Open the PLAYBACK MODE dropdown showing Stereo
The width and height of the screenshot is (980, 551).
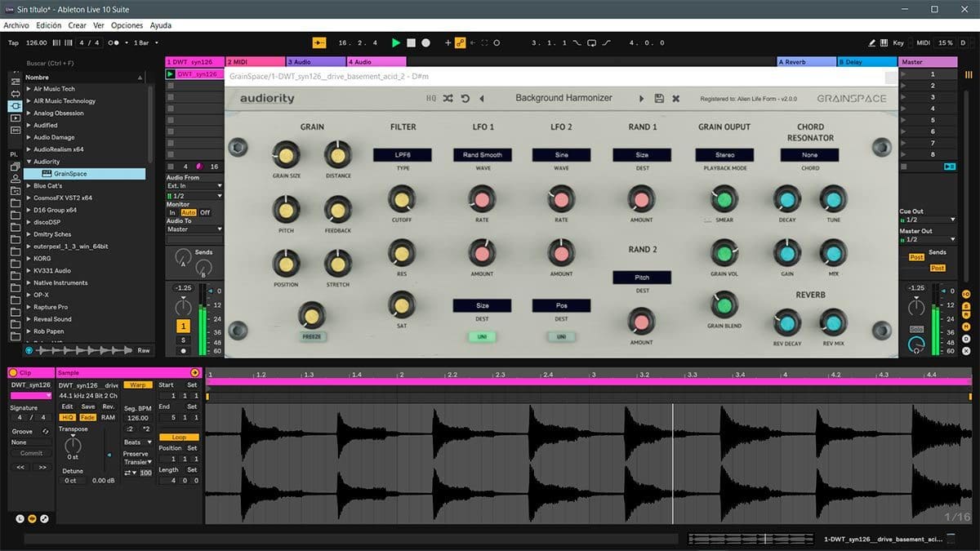coord(724,154)
